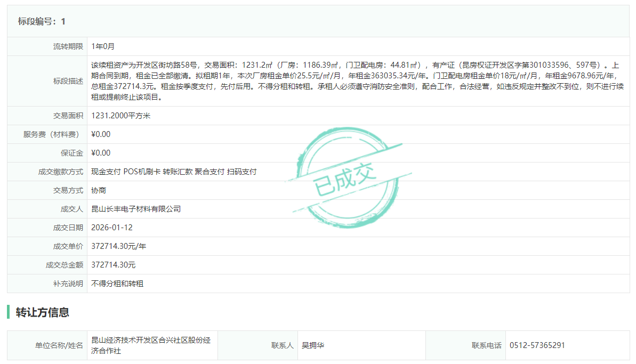Select the 成交单价 value 372714.30元/年

[118, 246]
